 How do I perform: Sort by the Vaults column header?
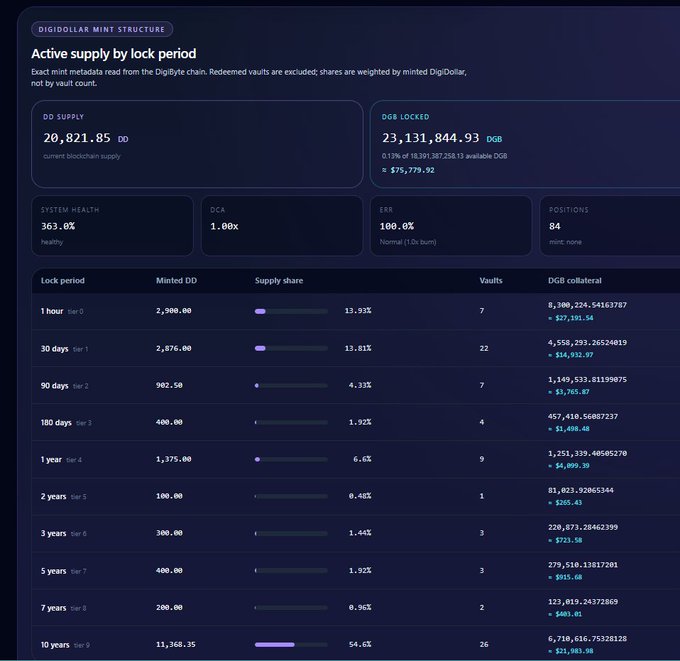[x=491, y=281]
